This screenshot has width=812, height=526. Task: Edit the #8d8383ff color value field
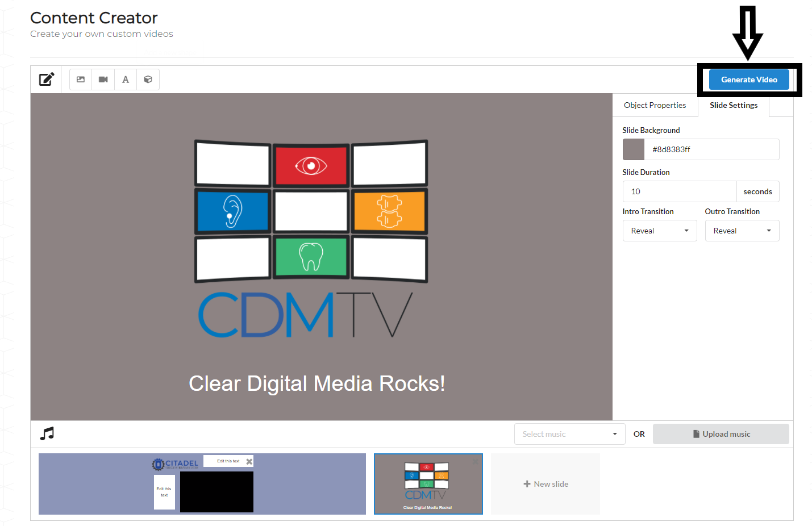coord(711,149)
